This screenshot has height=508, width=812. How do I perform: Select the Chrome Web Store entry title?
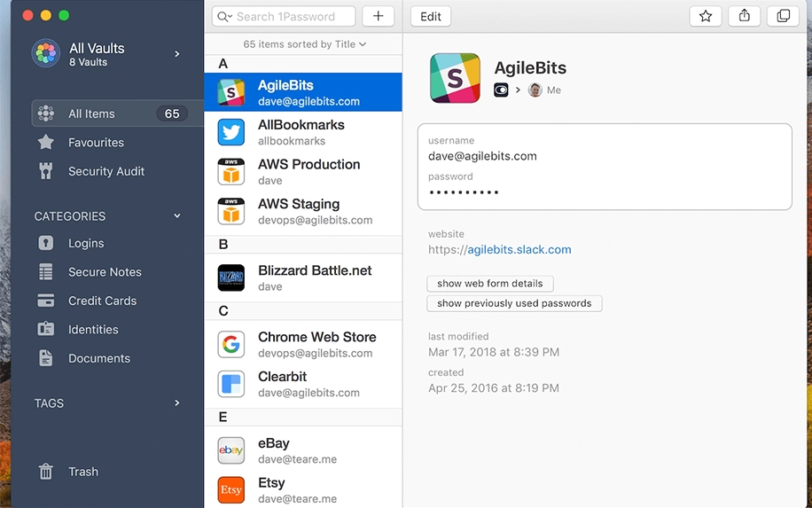[x=317, y=337]
